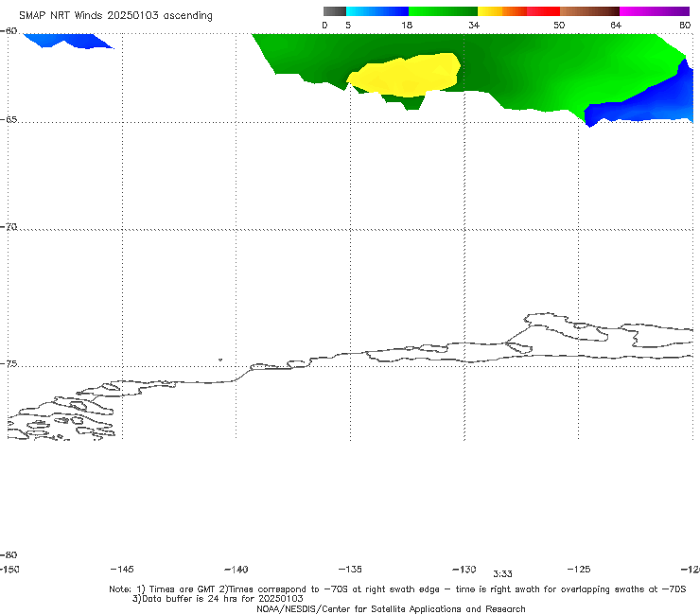The width and height of the screenshot is (700, 615).
Task: Click the 'NOAA/NESDIS/Center for Satellite Applications' credit line
Action: click(391, 609)
